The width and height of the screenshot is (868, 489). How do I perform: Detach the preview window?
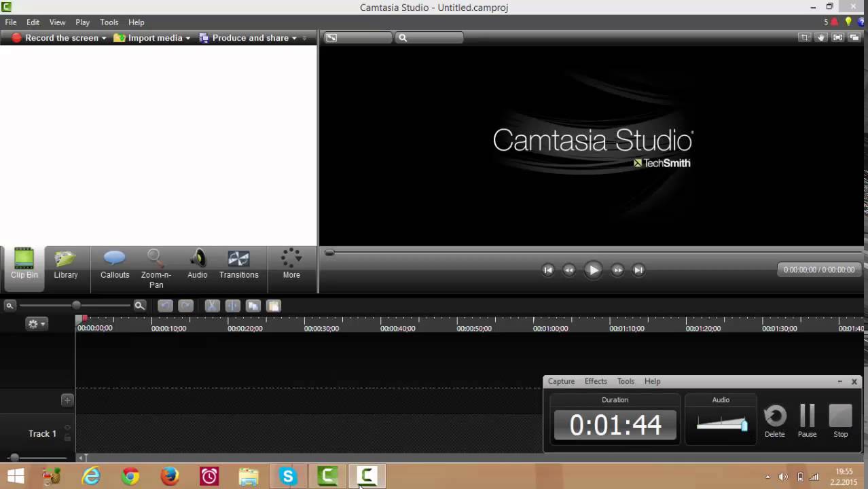tap(854, 38)
